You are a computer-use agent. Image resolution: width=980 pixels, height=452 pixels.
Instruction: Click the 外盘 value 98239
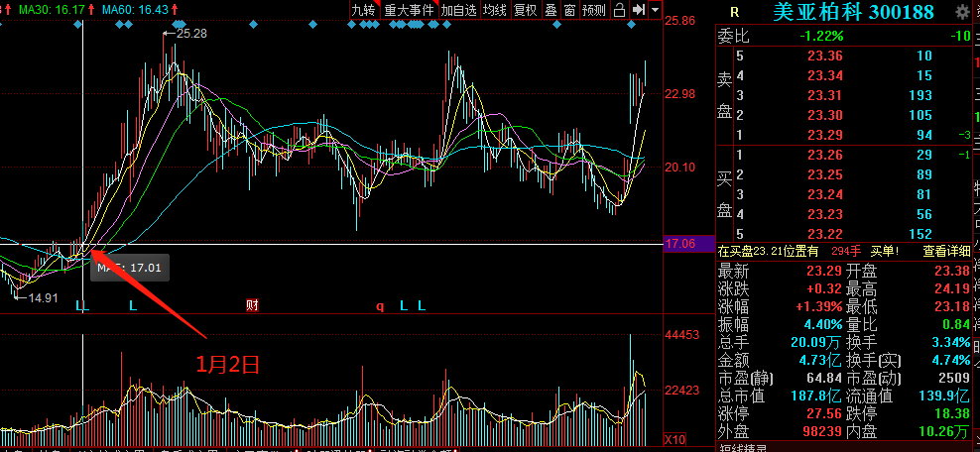823,431
